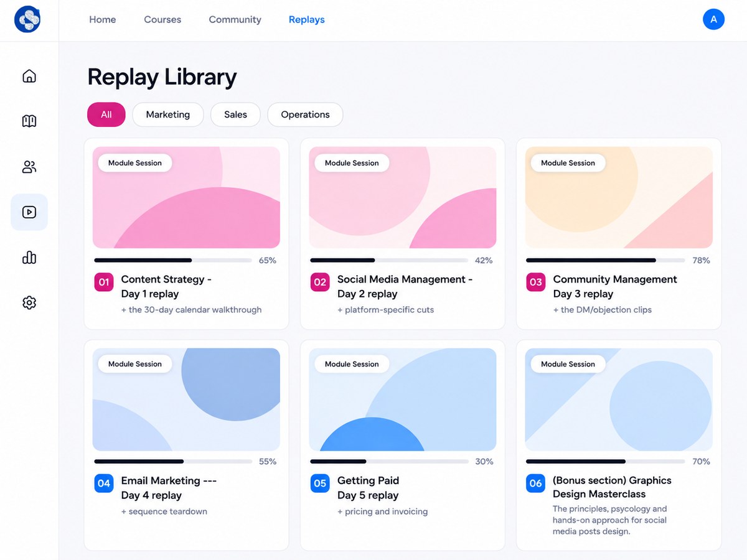Open Graphics Design Masterclass thumbnail
Image resolution: width=747 pixels, height=560 pixels.
619,399
